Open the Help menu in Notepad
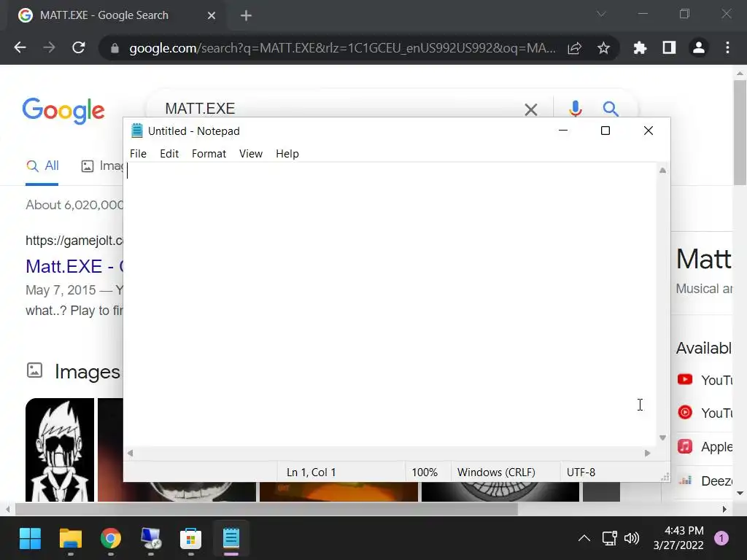 click(x=287, y=154)
